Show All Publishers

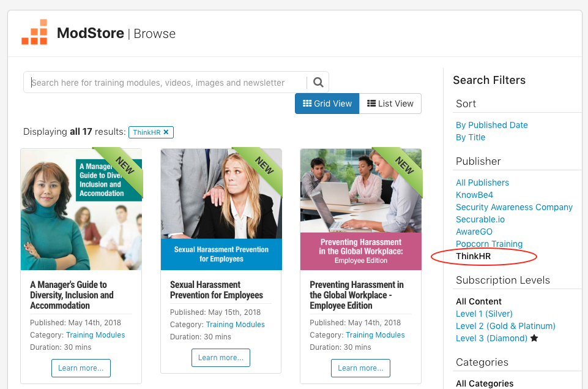click(482, 183)
